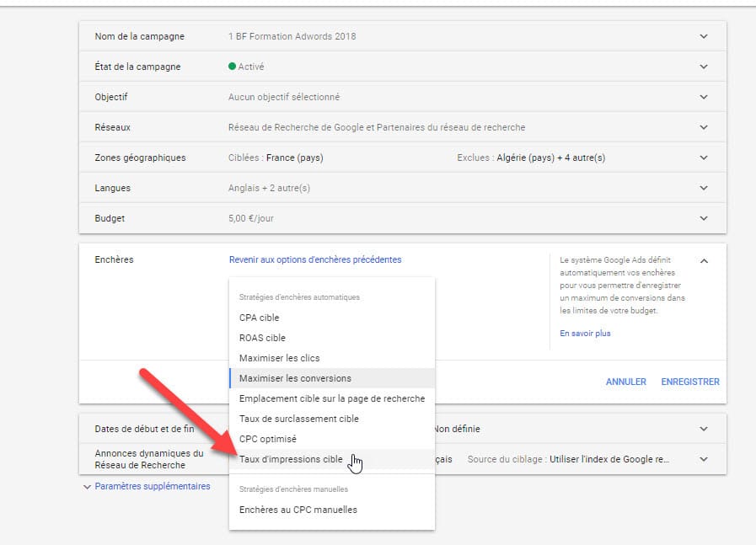Click Revenir aux options d'enchères précédentes link
756x545 pixels.
coord(315,259)
